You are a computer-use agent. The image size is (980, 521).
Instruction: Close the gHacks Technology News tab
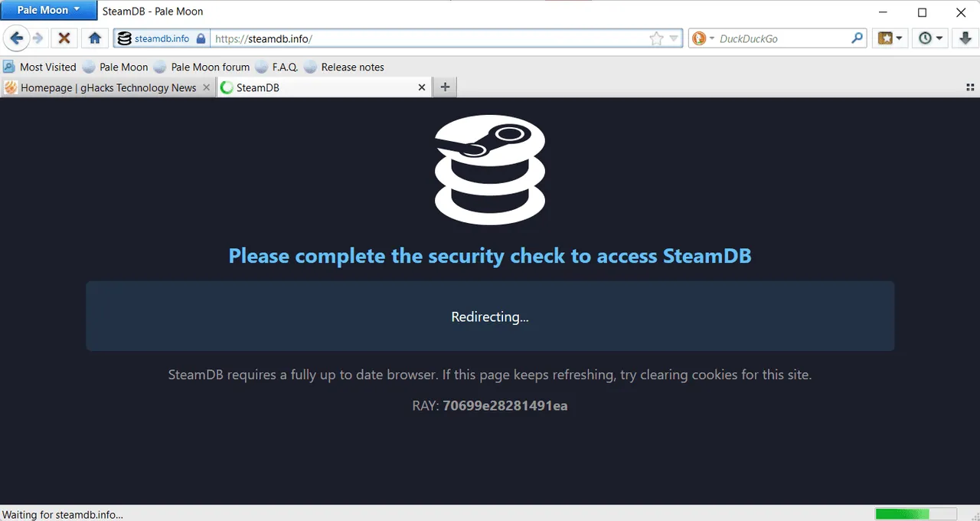[206, 87]
